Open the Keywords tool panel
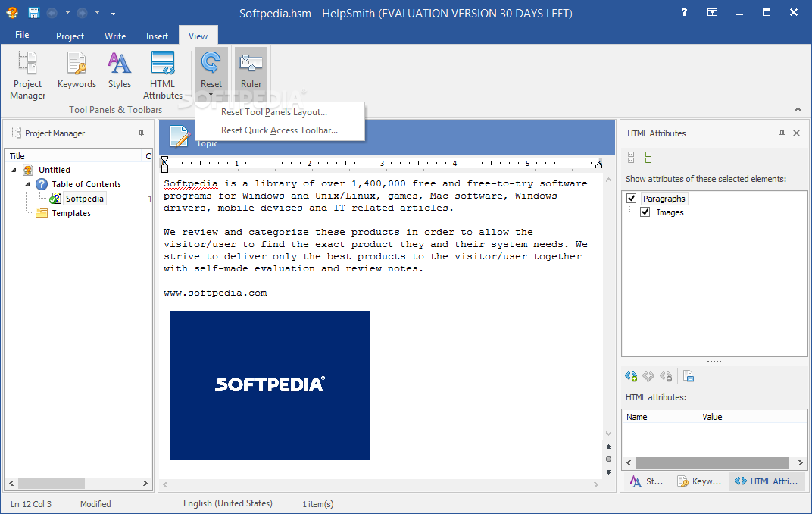The width and height of the screenshot is (812, 514). pos(77,71)
